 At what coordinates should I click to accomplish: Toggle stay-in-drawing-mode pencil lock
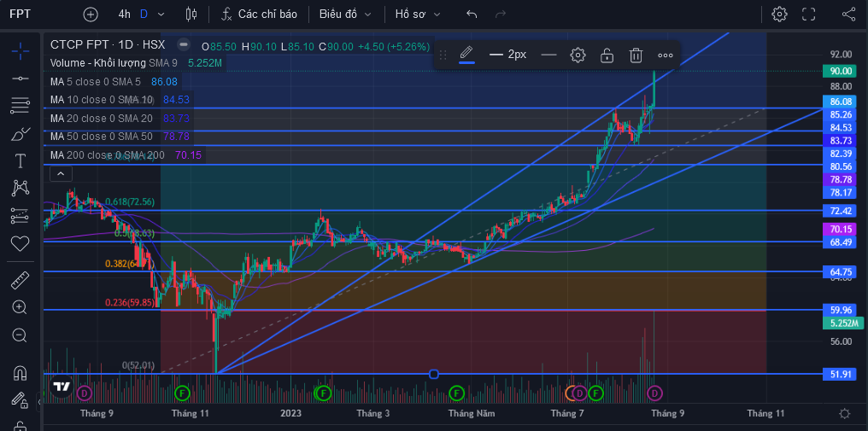20,399
